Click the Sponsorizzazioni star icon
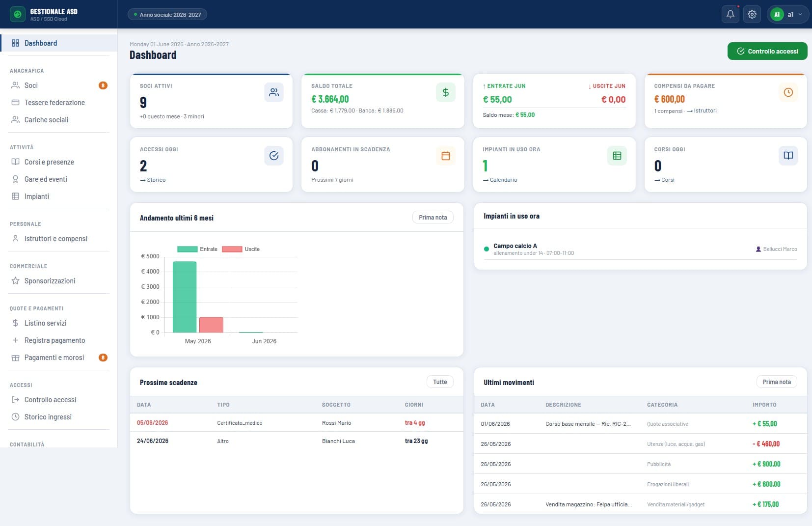 pos(15,281)
